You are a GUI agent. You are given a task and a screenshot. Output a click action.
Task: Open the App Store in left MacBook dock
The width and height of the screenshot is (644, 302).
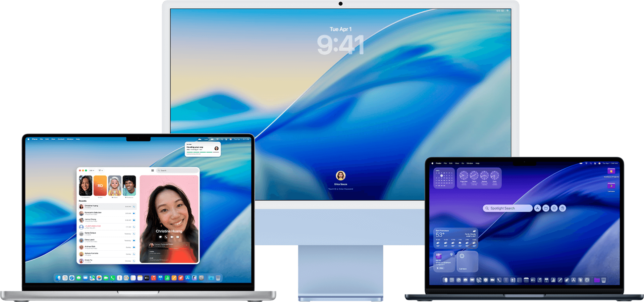[x=187, y=278]
